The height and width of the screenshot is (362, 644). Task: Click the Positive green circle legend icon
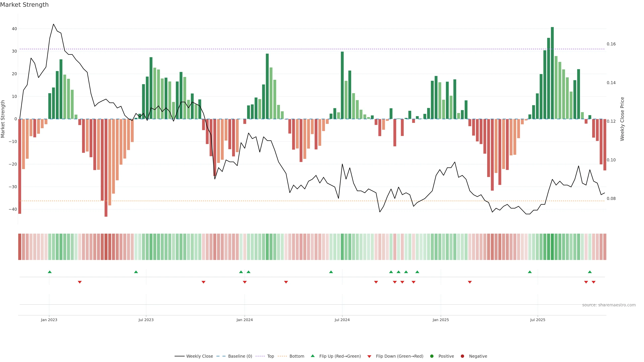(x=432, y=356)
